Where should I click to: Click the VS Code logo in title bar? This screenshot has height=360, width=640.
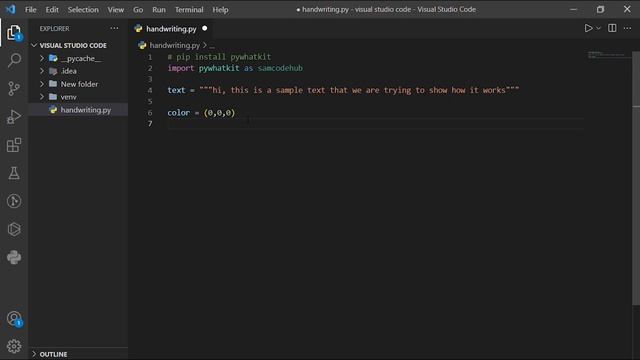click(11, 9)
